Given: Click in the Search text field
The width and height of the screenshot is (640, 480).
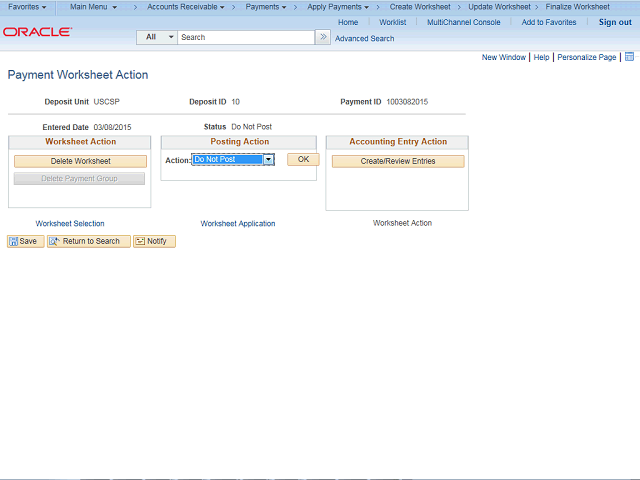Looking at the screenshot, I should tap(246, 37).
